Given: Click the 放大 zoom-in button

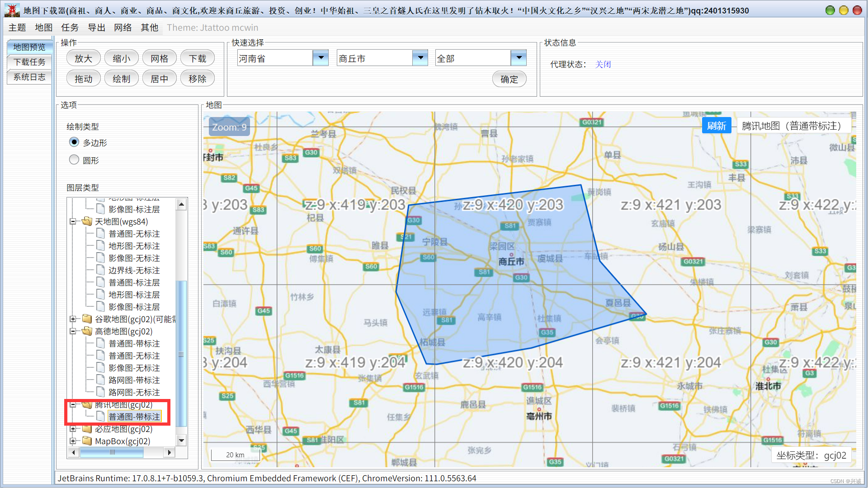Looking at the screenshot, I should pos(83,59).
